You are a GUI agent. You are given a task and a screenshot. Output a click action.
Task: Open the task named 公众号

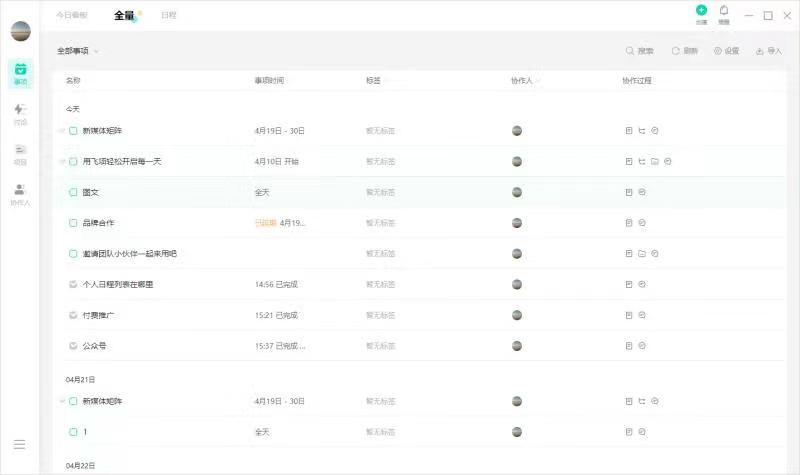[94, 345]
